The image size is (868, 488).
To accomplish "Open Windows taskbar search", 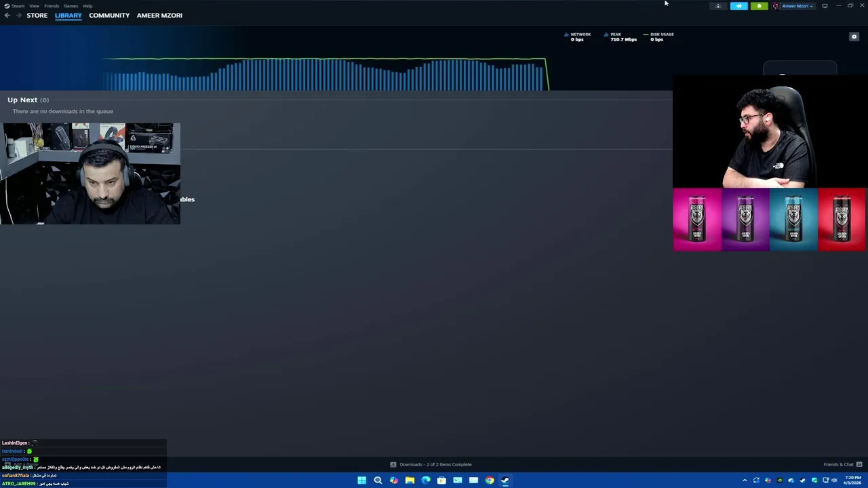I will tap(378, 481).
